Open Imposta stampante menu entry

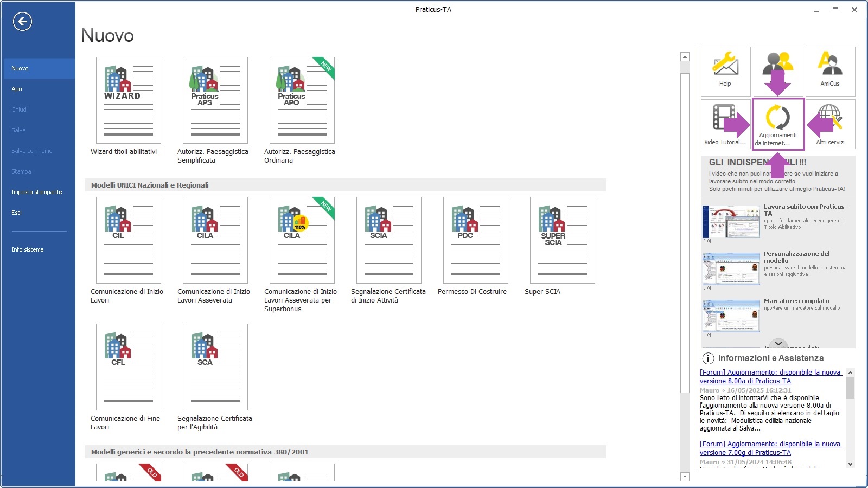pos(39,192)
